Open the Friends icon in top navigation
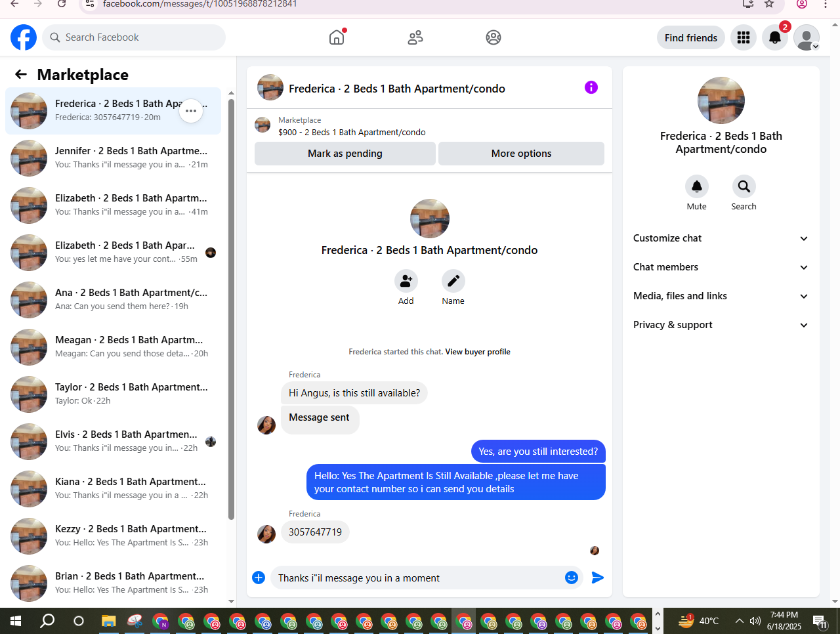The height and width of the screenshot is (634, 840). coord(415,37)
